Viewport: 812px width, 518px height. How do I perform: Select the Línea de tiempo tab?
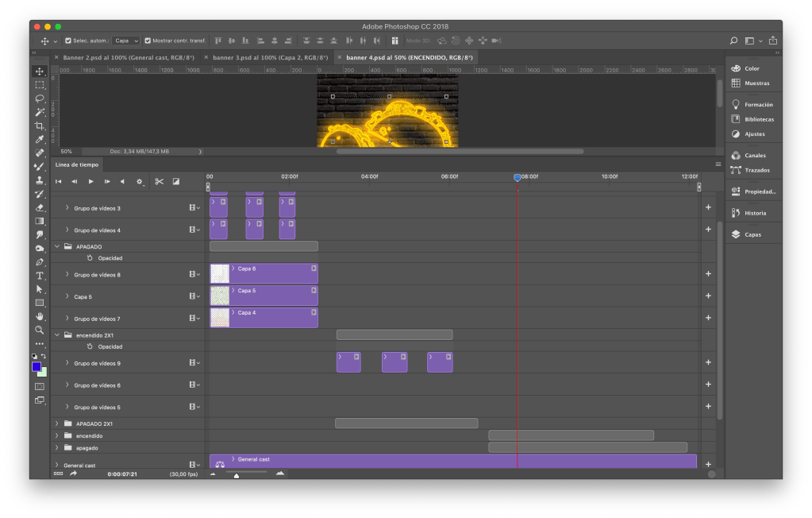77,165
